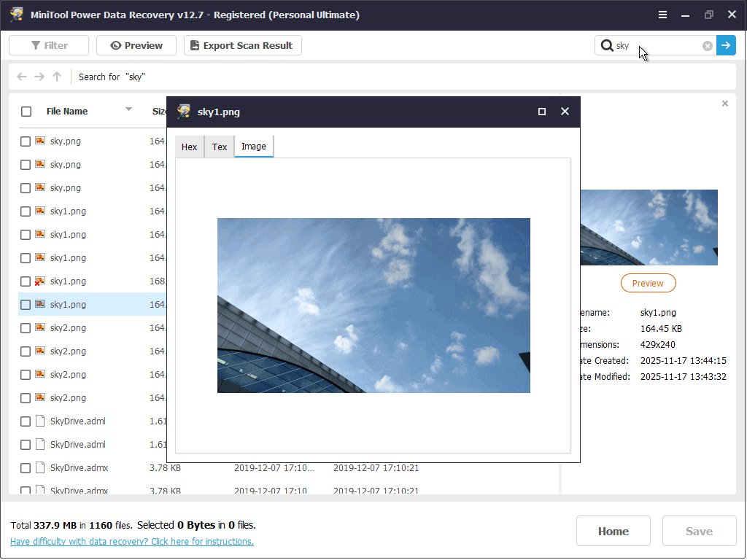Select the SkyDrive.adml file checkbox
747x560 pixels.
click(x=25, y=421)
